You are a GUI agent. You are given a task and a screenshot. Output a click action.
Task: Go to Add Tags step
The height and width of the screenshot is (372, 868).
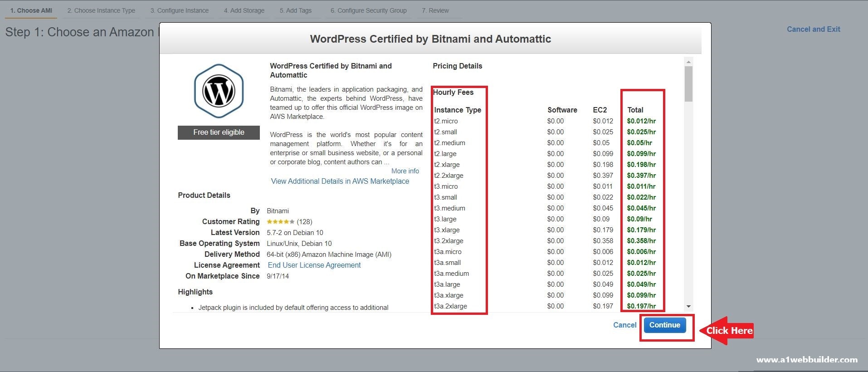(296, 10)
